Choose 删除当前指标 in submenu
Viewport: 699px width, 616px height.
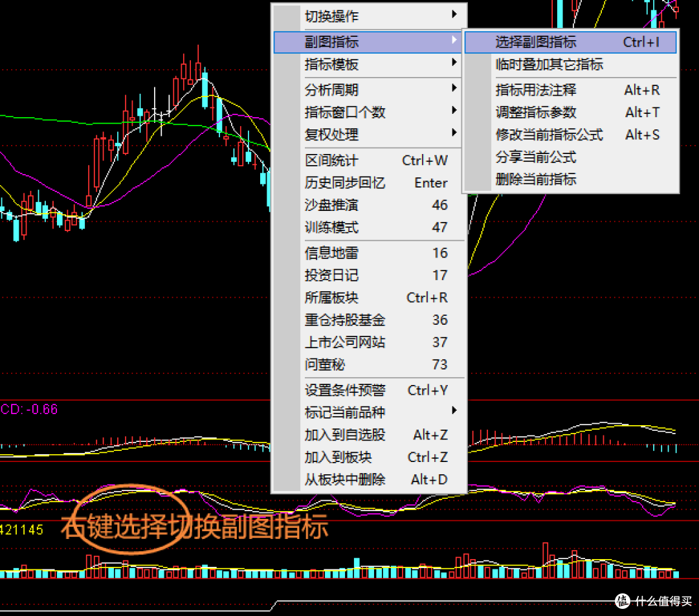point(571,179)
